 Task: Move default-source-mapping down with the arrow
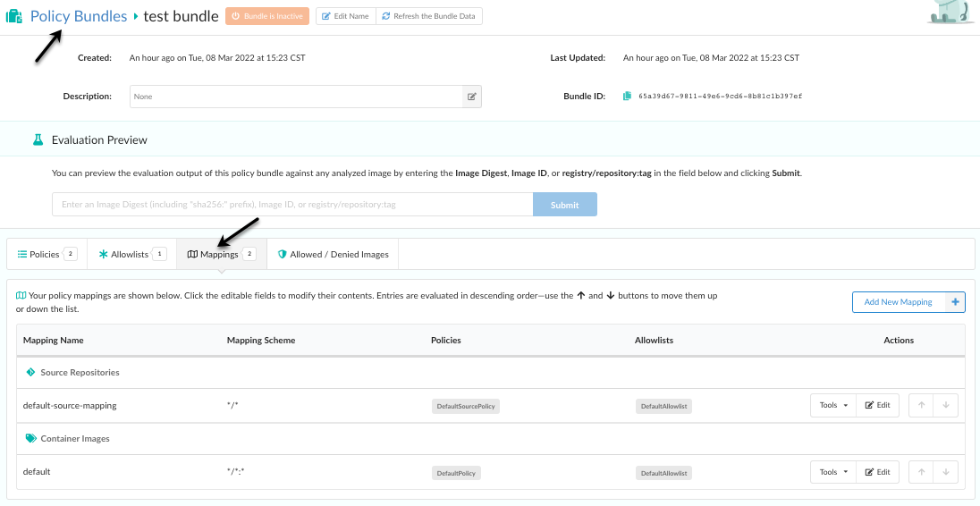click(x=946, y=406)
